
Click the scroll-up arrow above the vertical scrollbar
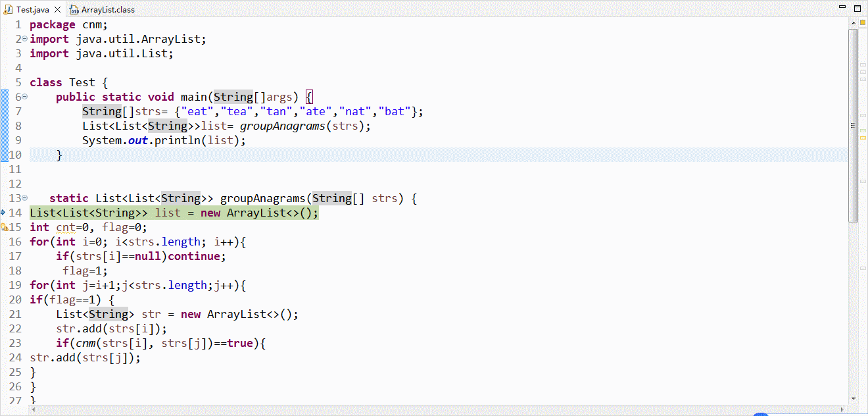point(853,22)
